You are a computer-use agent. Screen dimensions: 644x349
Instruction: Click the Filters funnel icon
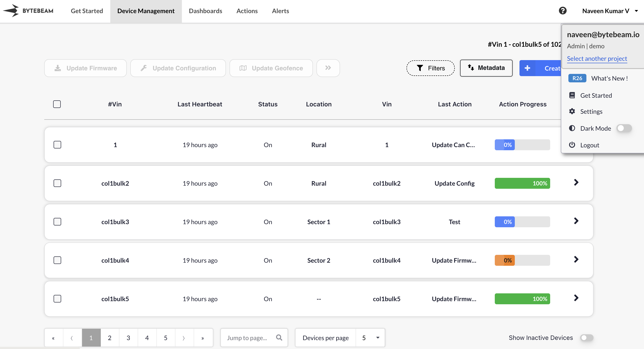[420, 68]
